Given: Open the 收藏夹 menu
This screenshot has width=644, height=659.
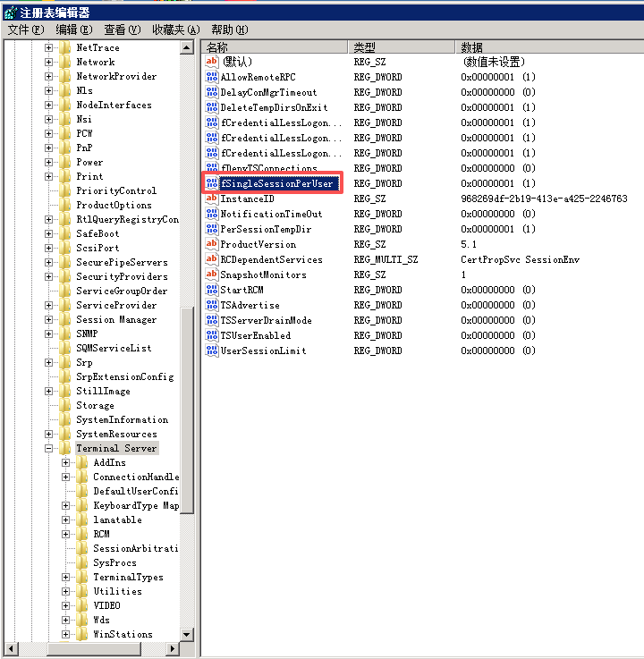Looking at the screenshot, I should (x=175, y=30).
